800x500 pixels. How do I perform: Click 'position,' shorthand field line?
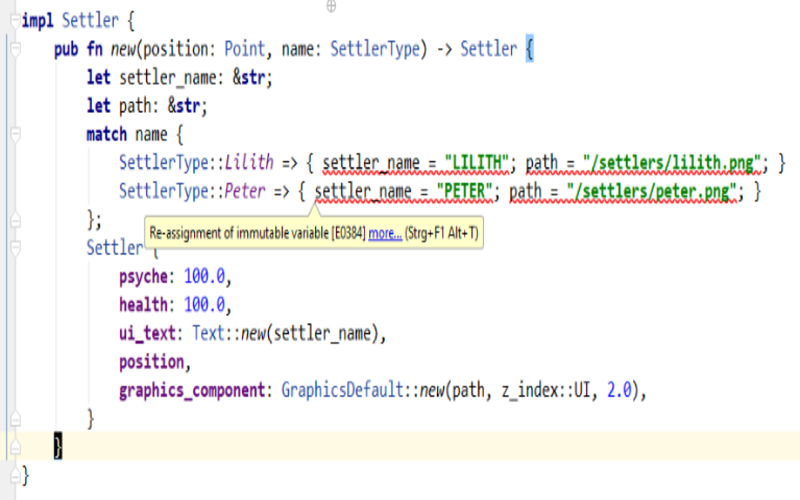coord(155,362)
